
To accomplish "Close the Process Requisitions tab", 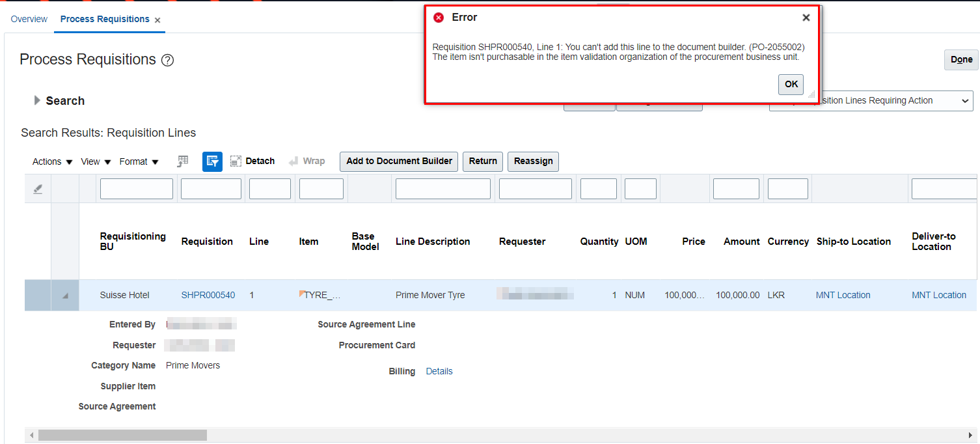I will coord(157,20).
